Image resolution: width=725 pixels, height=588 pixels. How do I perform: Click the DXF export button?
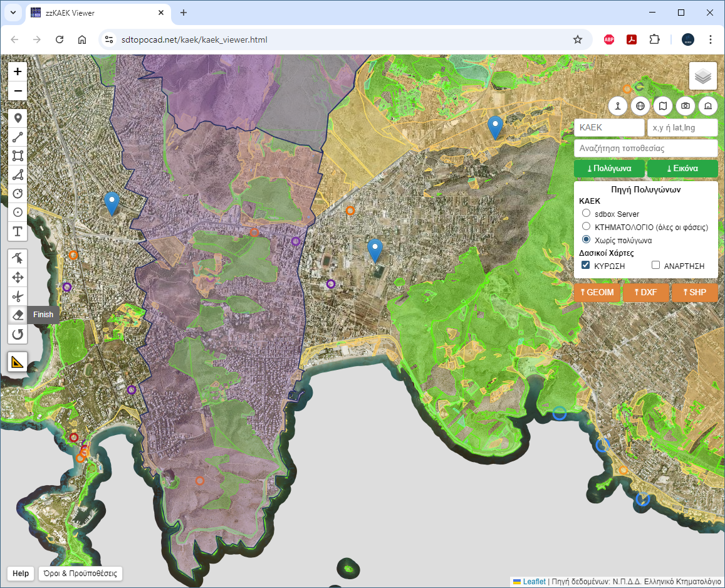click(645, 292)
